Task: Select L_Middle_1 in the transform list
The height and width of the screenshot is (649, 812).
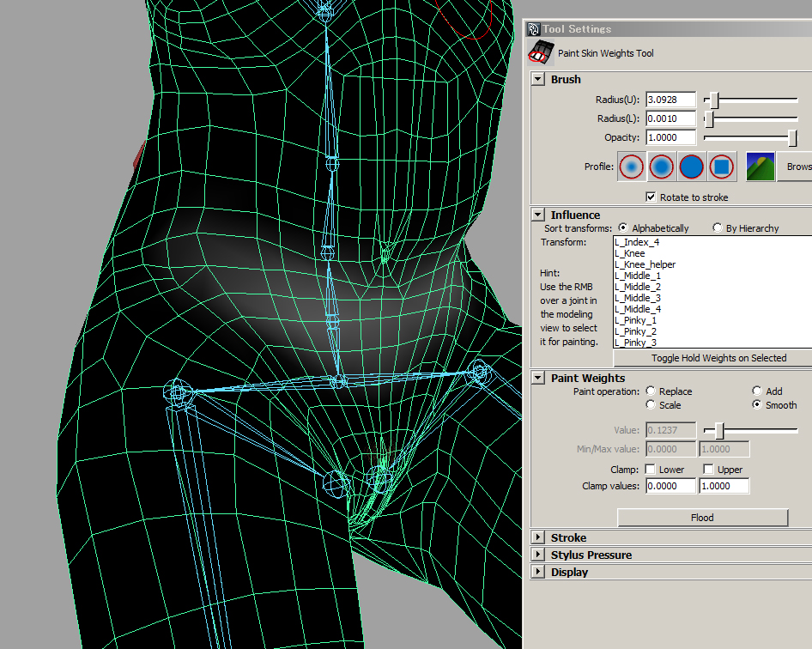Action: (x=638, y=276)
